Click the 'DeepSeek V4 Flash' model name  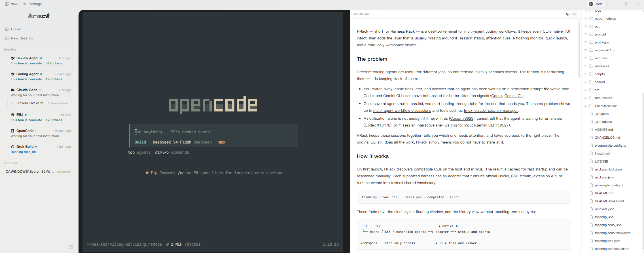click(172, 142)
